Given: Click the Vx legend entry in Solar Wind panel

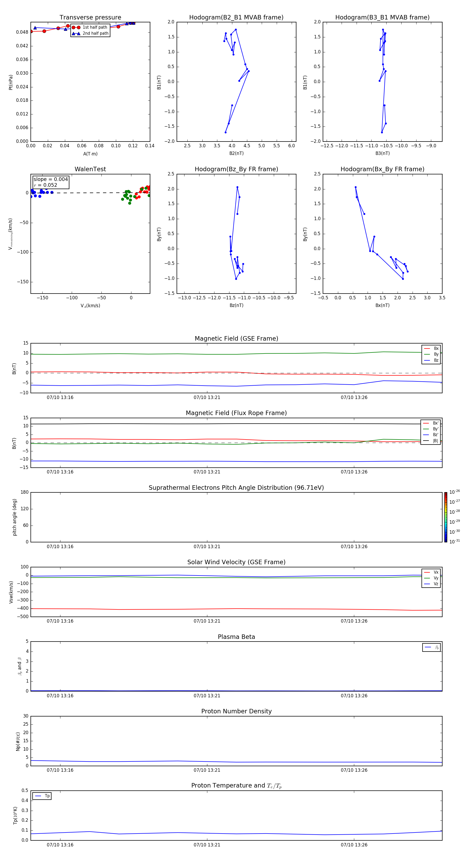Looking at the screenshot, I should [431, 572].
